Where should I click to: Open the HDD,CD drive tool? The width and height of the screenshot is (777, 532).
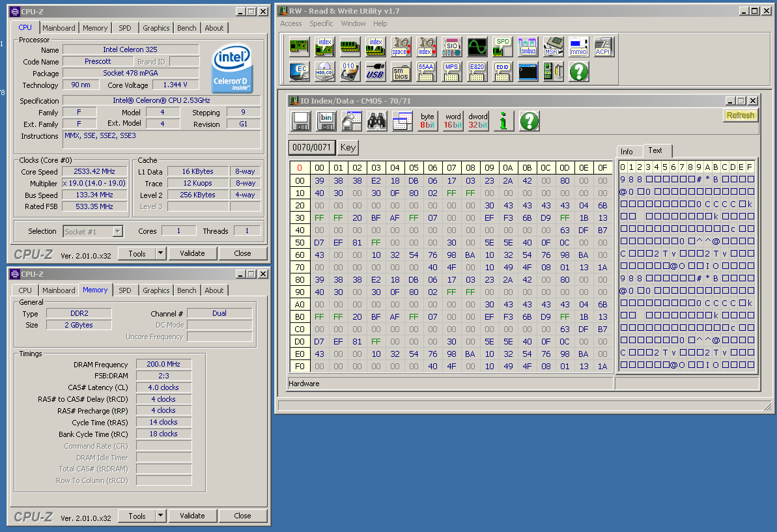324,72
